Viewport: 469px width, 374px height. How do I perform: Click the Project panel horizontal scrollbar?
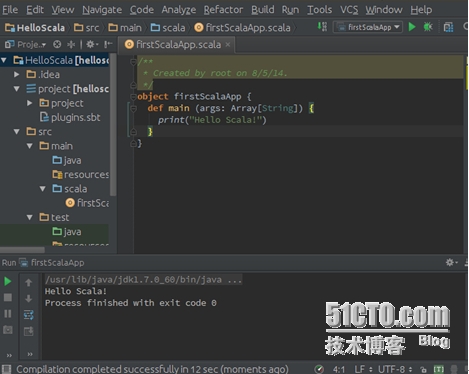click(x=22, y=250)
